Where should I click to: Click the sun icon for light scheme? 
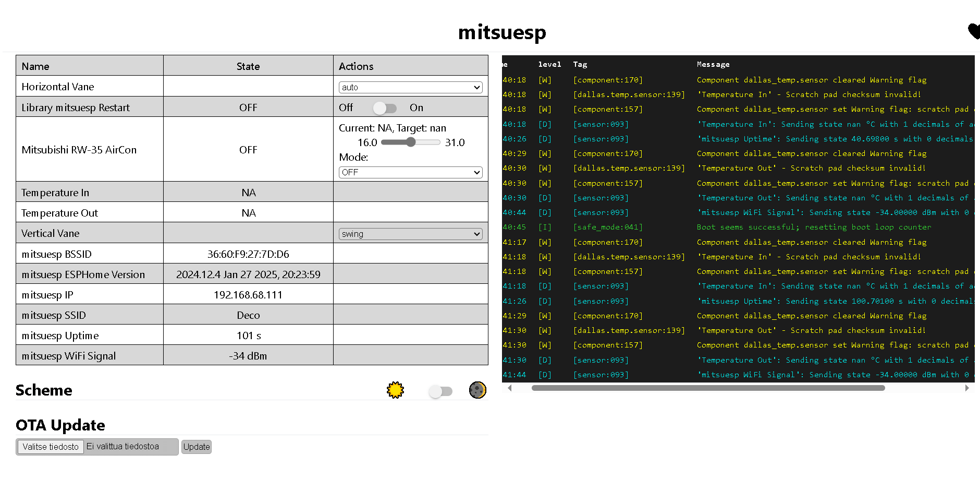coord(395,390)
